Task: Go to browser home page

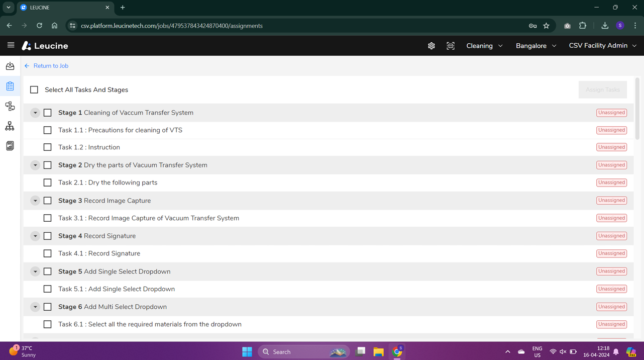Action: click(54, 26)
